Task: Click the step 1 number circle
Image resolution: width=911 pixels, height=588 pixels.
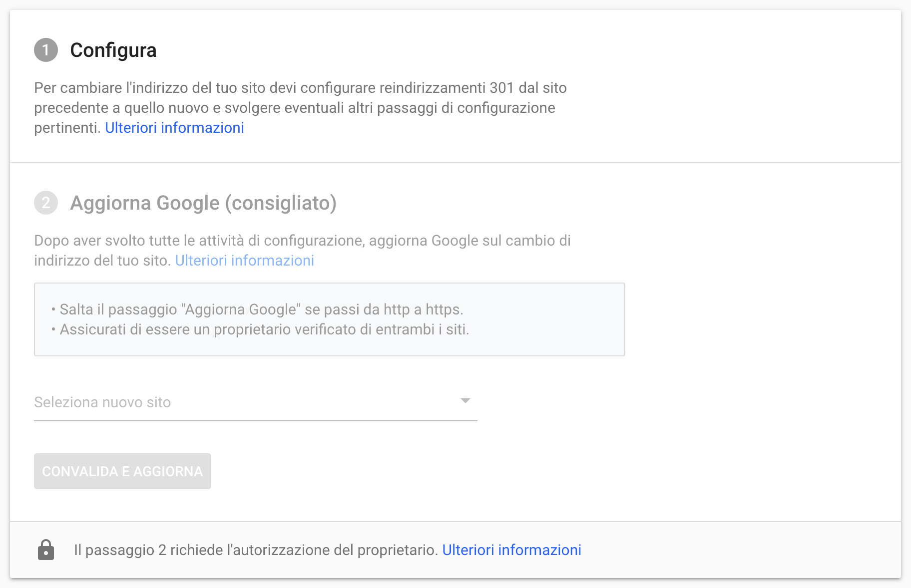Action: click(x=46, y=50)
